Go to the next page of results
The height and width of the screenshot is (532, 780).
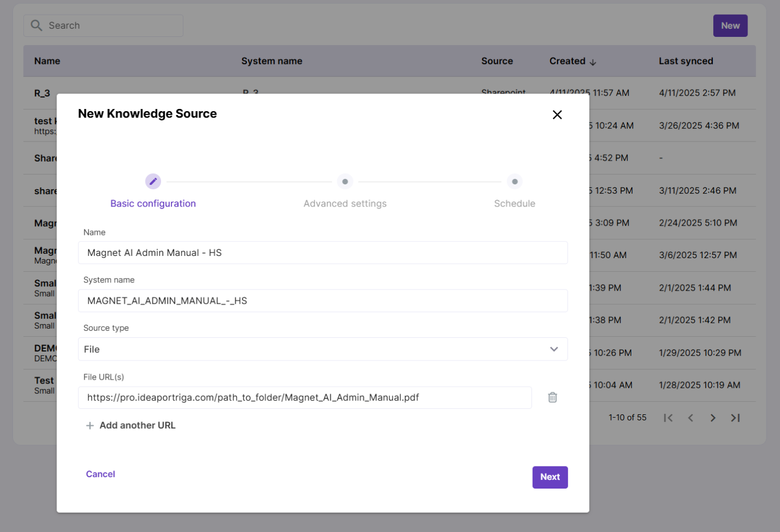(x=713, y=418)
